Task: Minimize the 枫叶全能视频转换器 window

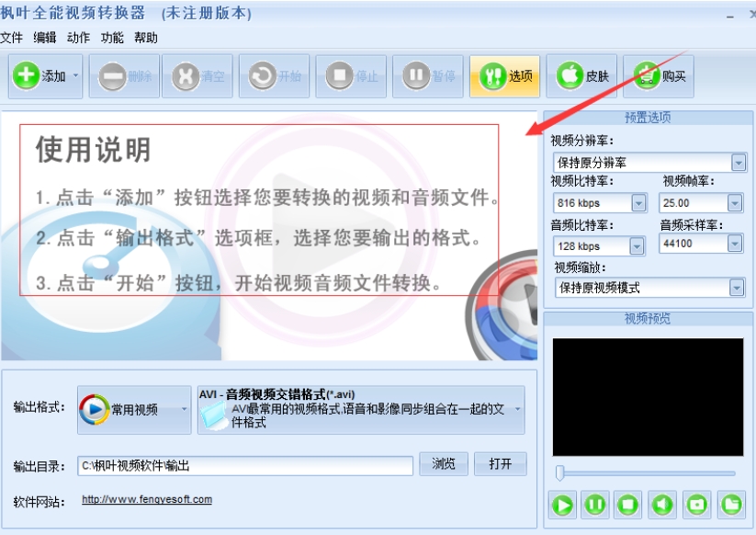Action: (x=730, y=16)
